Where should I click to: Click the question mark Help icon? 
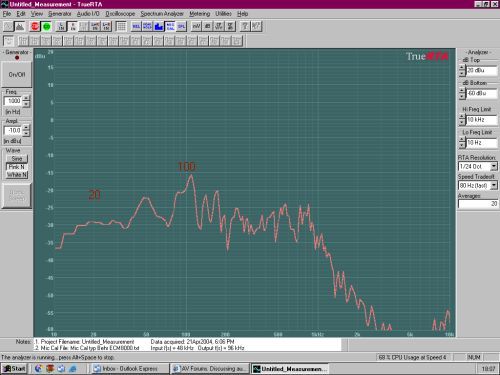[245, 26]
